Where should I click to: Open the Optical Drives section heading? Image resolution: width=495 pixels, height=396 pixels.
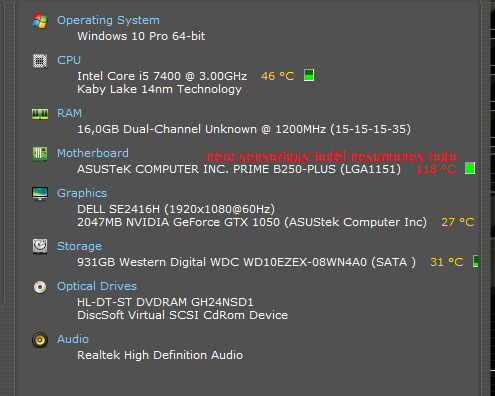pyautogui.click(x=97, y=286)
